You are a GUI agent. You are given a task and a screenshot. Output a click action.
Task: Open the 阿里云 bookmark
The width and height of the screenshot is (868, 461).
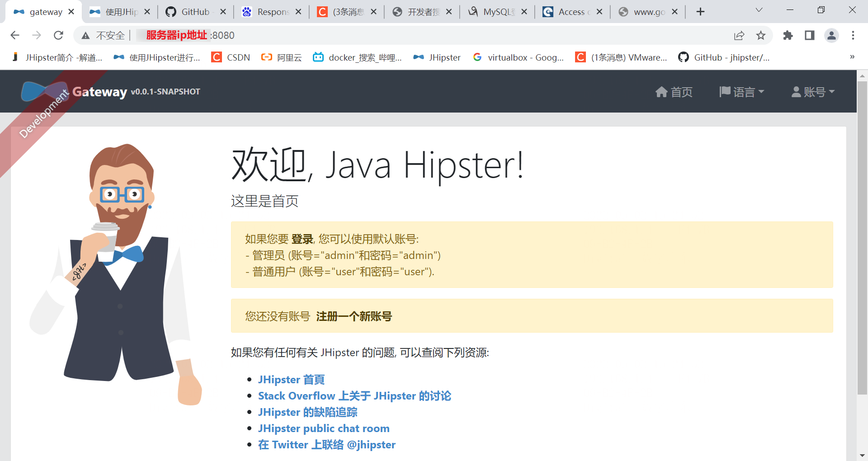point(281,57)
